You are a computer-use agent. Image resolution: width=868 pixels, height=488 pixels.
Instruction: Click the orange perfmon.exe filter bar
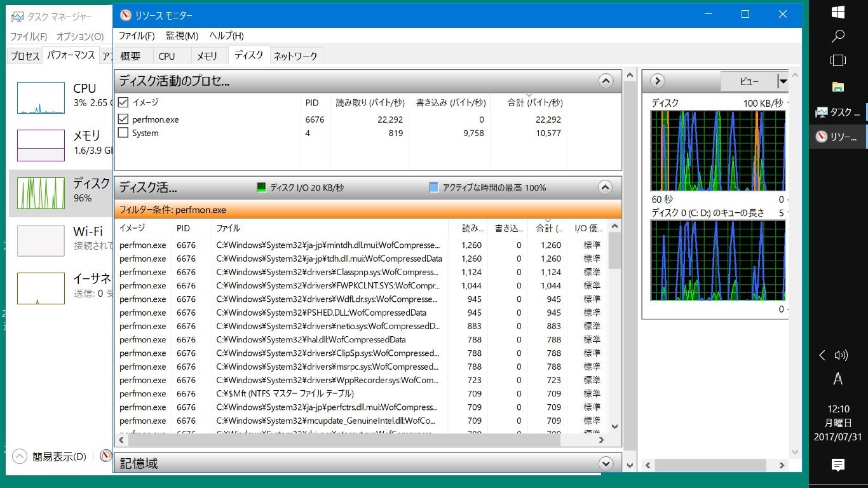tap(368, 210)
